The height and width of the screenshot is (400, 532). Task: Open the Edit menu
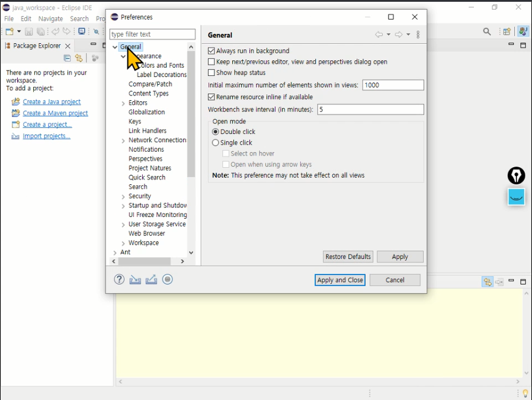click(x=26, y=18)
